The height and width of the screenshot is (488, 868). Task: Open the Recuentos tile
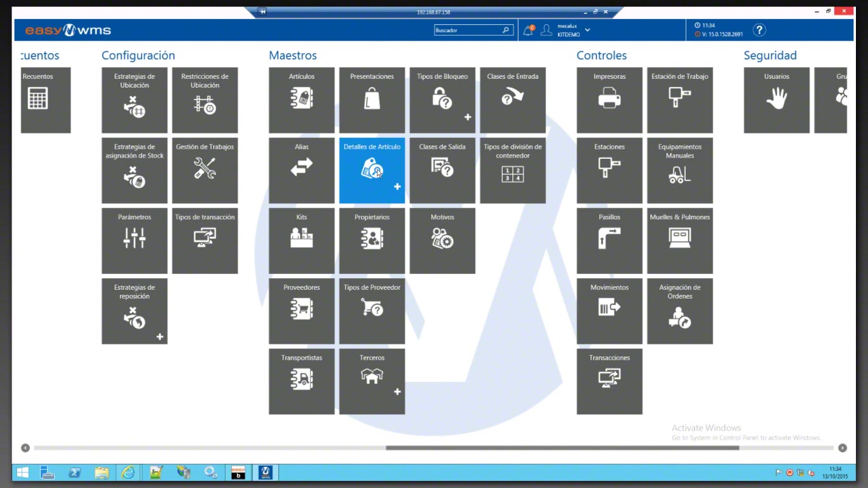pos(46,100)
